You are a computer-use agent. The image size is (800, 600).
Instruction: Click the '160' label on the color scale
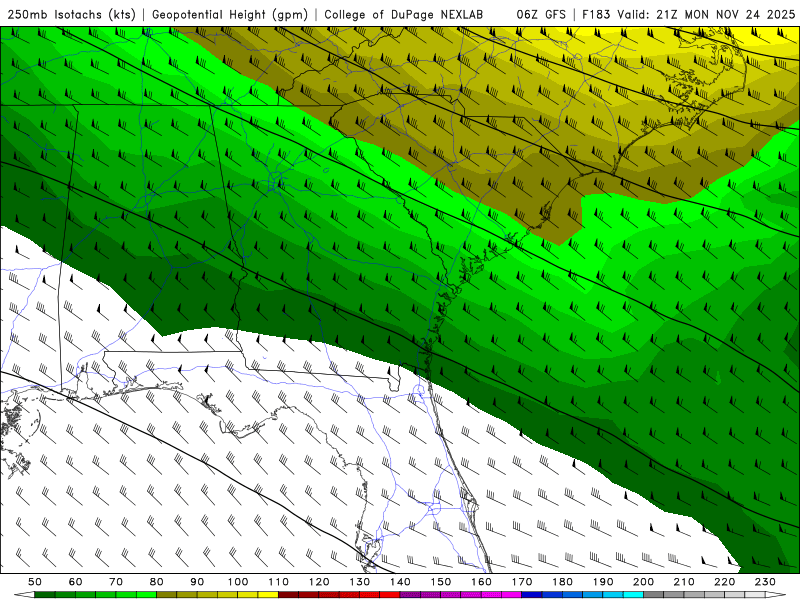point(481,582)
